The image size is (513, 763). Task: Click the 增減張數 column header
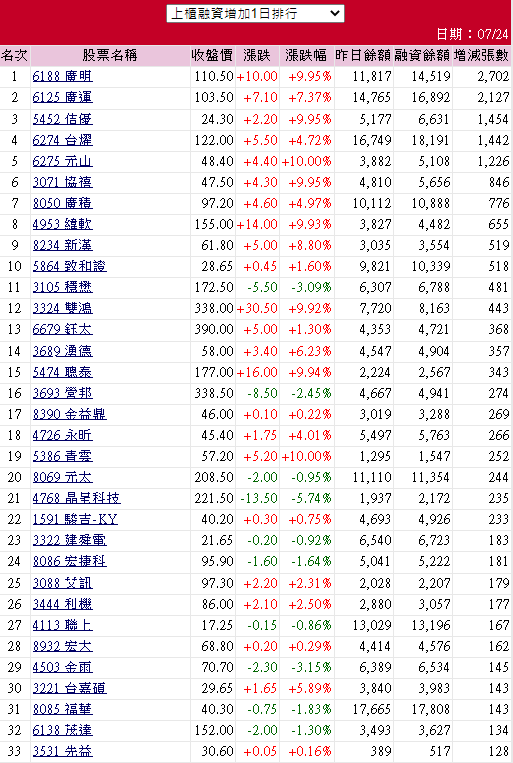[481, 55]
